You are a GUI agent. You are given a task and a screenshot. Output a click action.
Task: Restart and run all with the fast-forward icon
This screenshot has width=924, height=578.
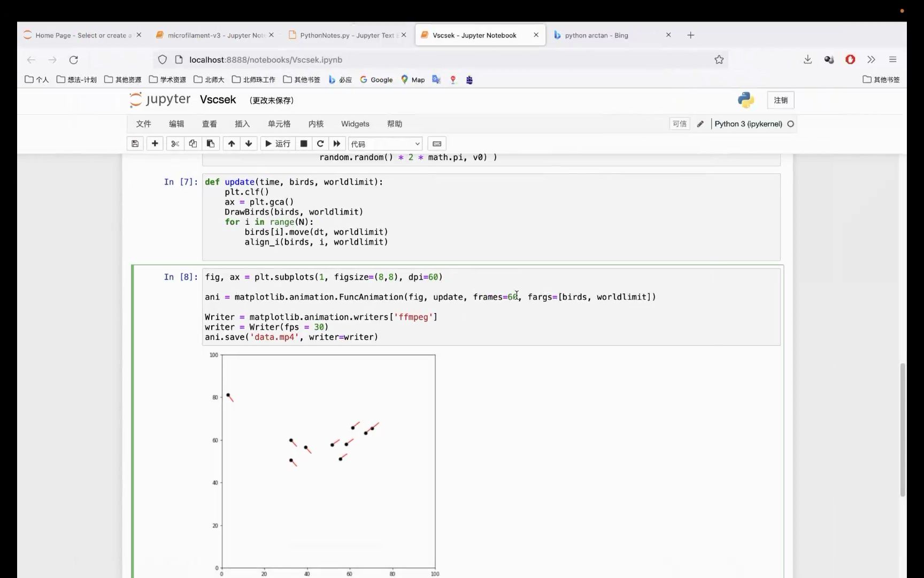337,143
